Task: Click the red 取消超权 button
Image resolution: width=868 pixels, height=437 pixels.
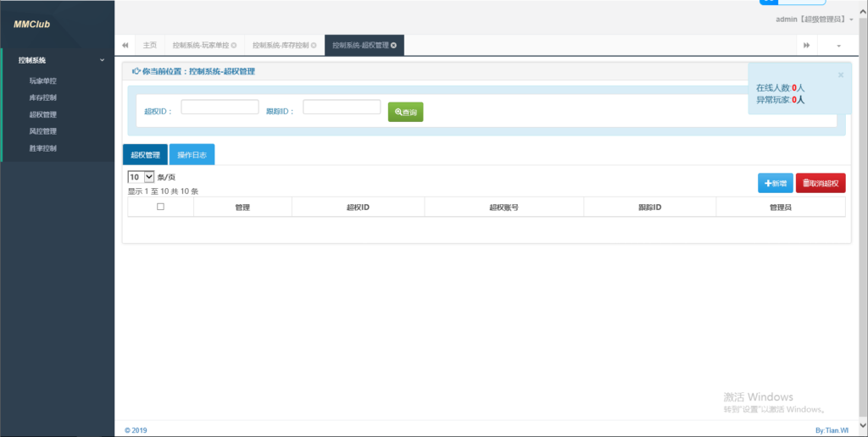Action: (820, 183)
